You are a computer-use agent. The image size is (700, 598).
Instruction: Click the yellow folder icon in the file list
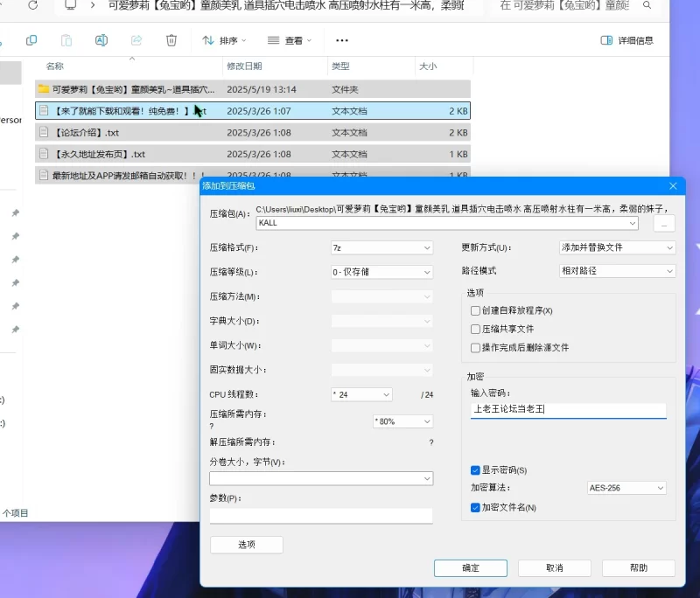tap(43, 89)
